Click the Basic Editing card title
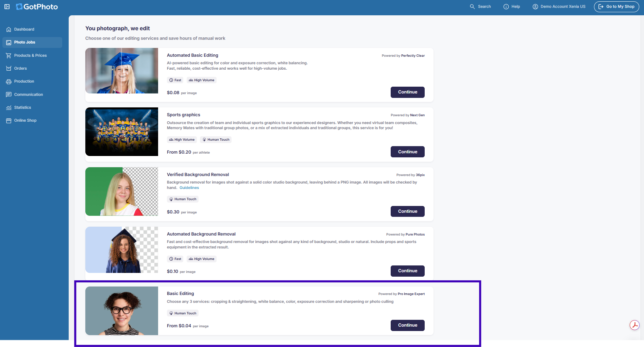The height and width of the screenshot is (347, 644). click(x=181, y=294)
